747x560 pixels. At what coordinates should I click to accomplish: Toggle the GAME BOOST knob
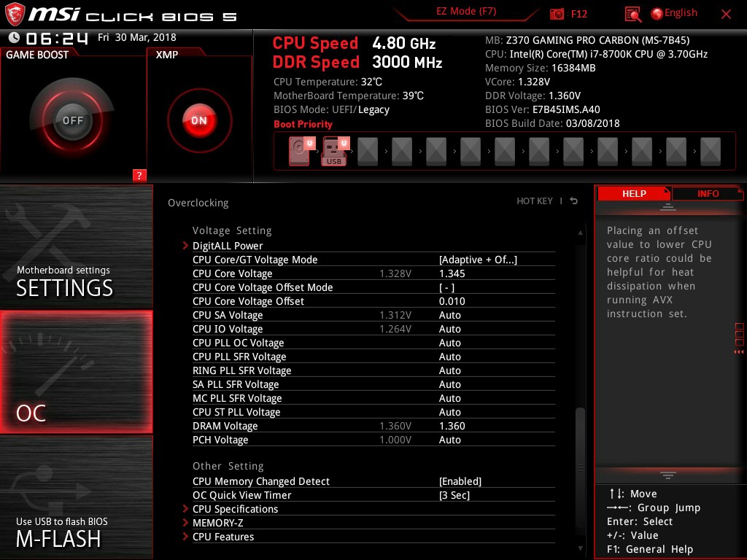point(72,120)
